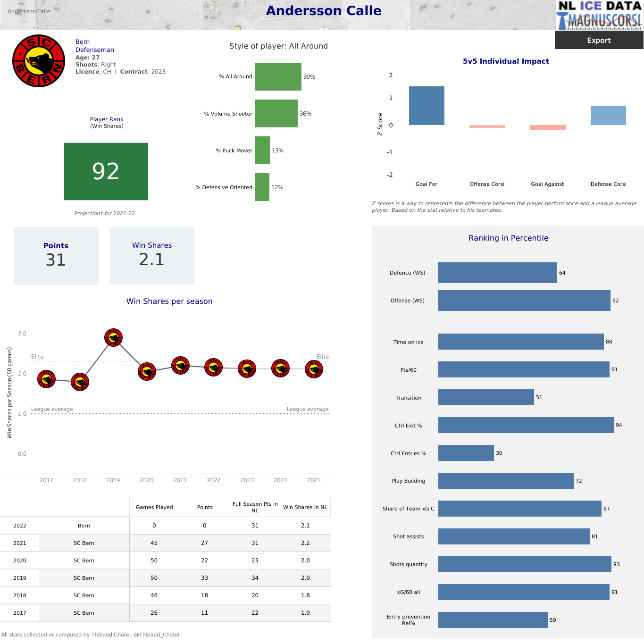Click the Win Shares in NL column header
Image resolution: width=644 pixels, height=644 pixels.
305,507
